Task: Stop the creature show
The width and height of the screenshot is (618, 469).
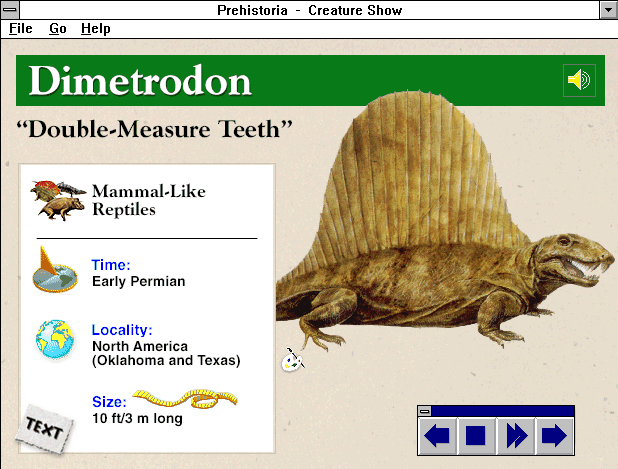Action: pos(476,436)
